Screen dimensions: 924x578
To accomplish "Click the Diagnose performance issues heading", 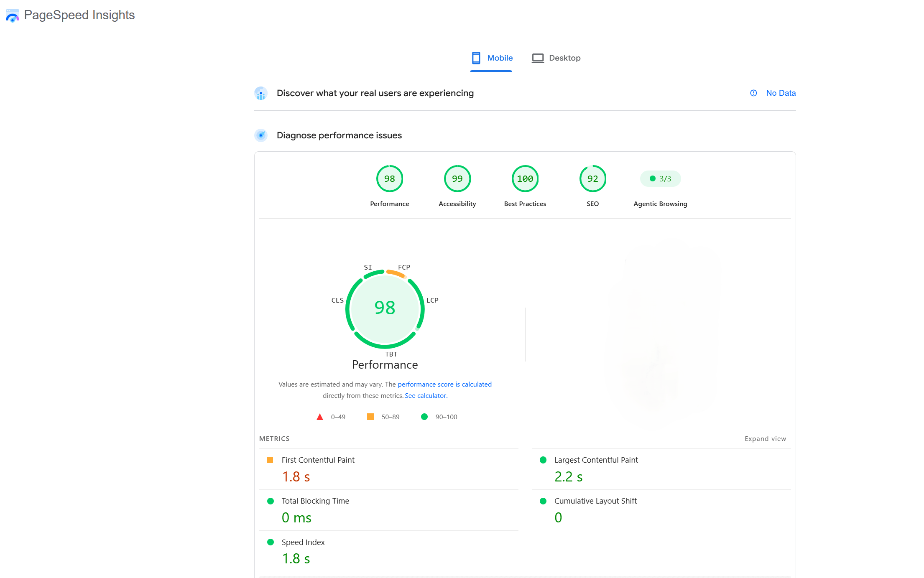I will click(x=339, y=135).
